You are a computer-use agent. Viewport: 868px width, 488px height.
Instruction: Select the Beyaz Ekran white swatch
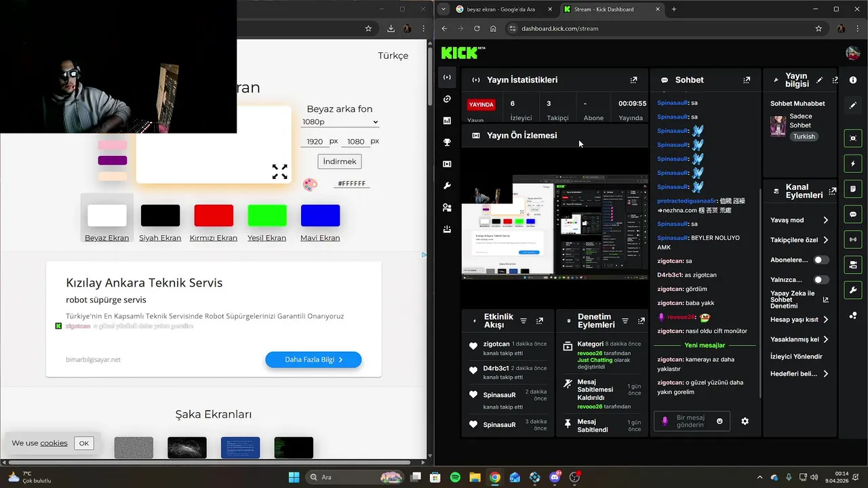106,216
